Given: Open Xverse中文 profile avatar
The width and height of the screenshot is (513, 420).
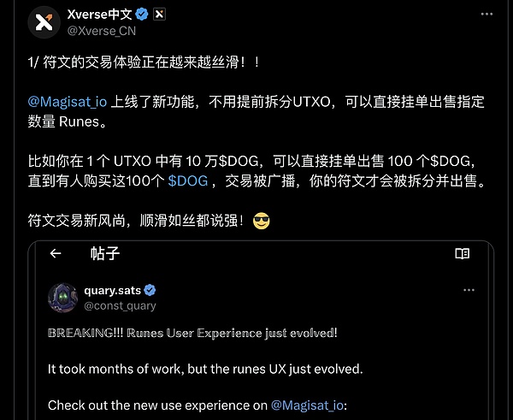Looking at the screenshot, I should [x=44, y=22].
